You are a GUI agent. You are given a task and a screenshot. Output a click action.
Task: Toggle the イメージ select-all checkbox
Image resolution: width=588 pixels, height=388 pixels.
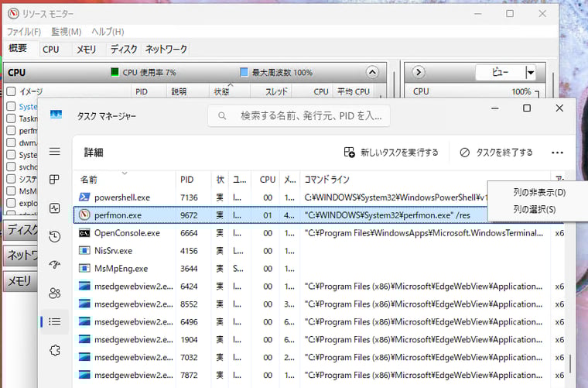coord(12,91)
